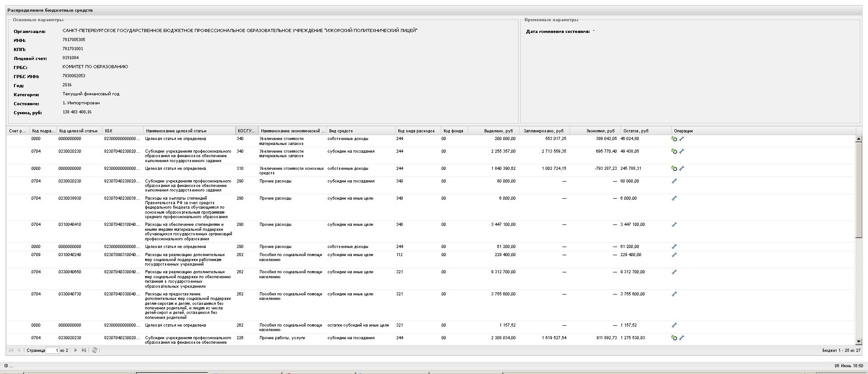
Task: Click the 'Счет р...' column header
Action: coord(18,131)
